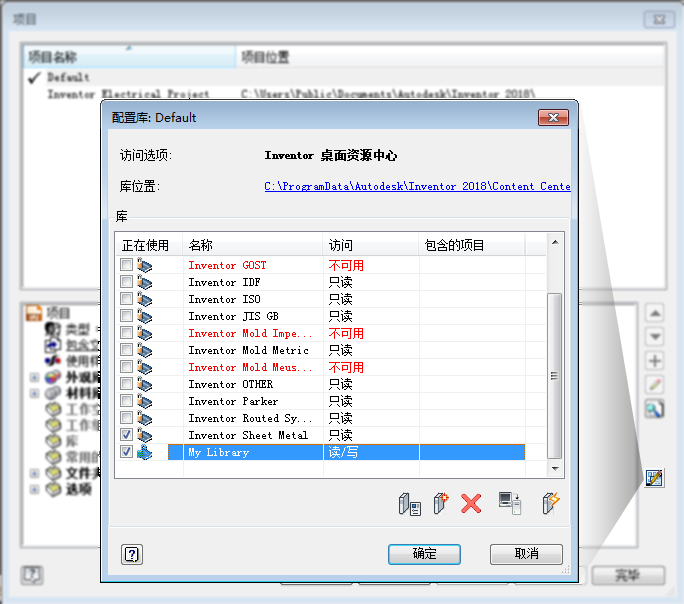Click the pencil edit icon in project window
The image size is (684, 604).
tap(655, 385)
